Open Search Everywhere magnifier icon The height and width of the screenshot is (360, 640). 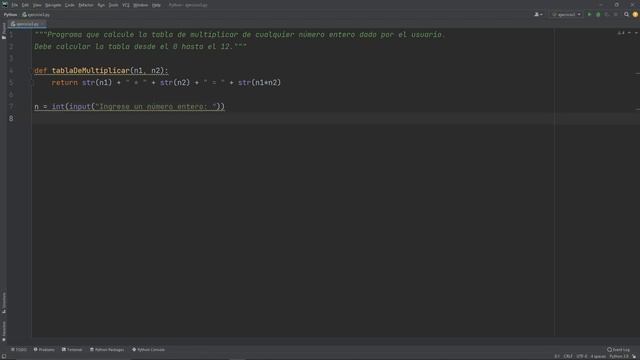click(627, 15)
